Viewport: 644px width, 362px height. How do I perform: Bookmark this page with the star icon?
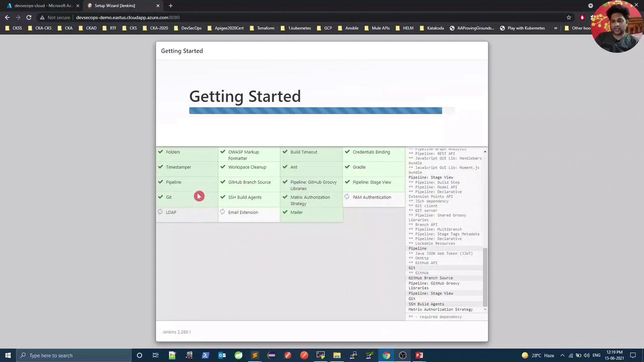tap(569, 18)
